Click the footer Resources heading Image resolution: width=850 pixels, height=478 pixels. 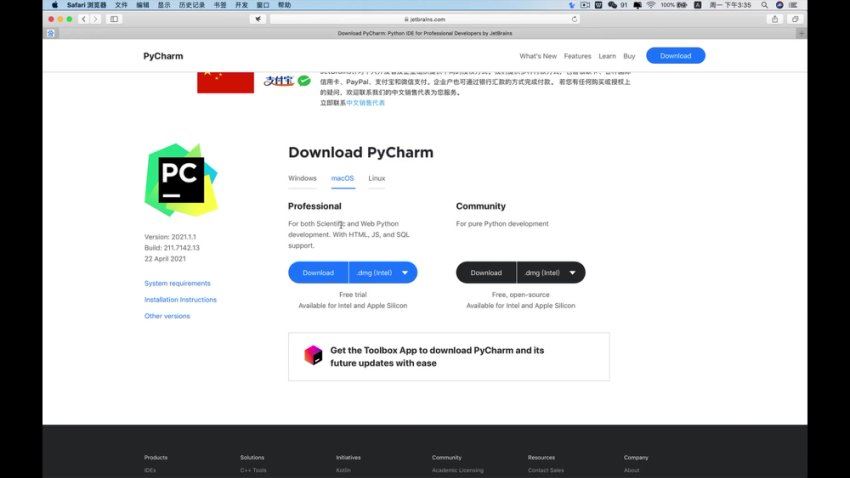click(541, 457)
